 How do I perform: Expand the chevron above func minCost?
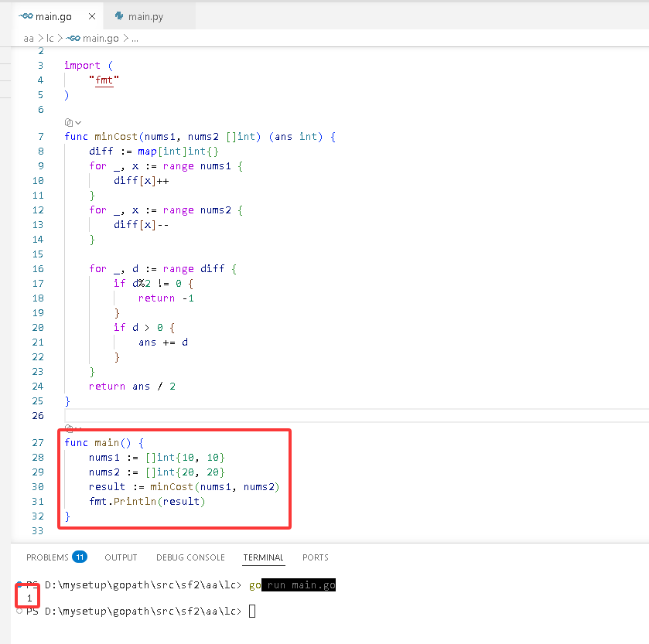point(78,123)
